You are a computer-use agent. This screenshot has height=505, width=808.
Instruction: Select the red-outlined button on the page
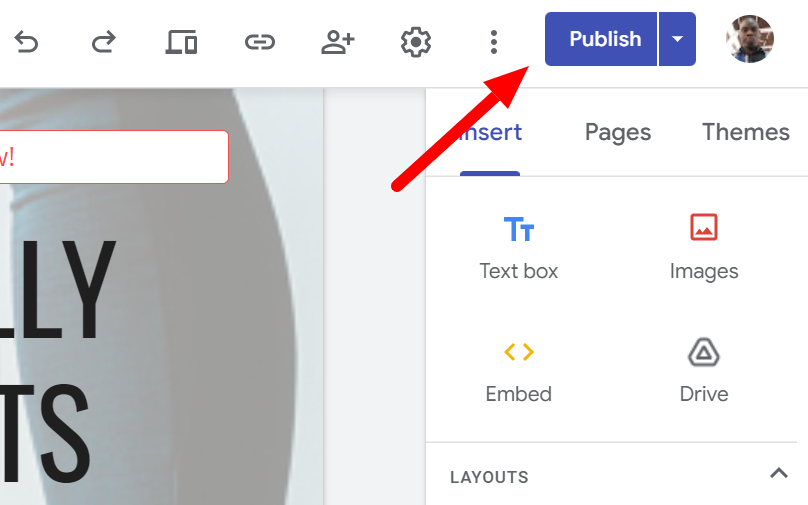[x=114, y=157]
